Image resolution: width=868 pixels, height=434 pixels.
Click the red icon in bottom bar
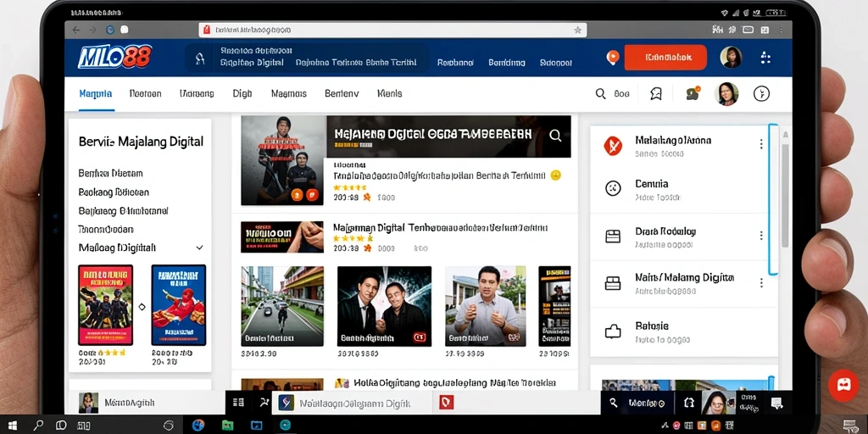point(446,403)
